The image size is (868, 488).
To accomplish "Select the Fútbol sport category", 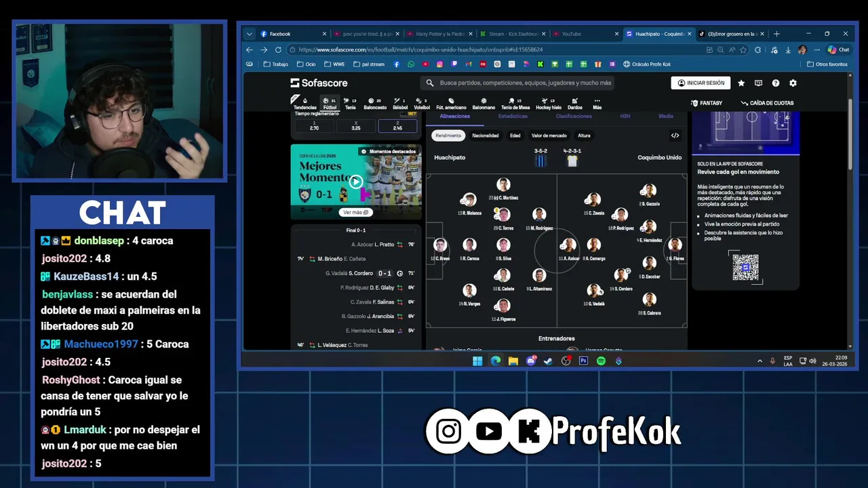I will (330, 104).
